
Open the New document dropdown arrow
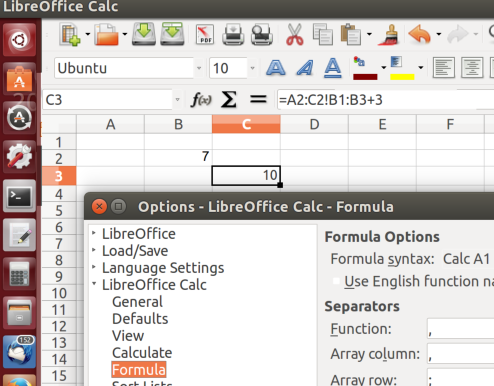point(88,34)
